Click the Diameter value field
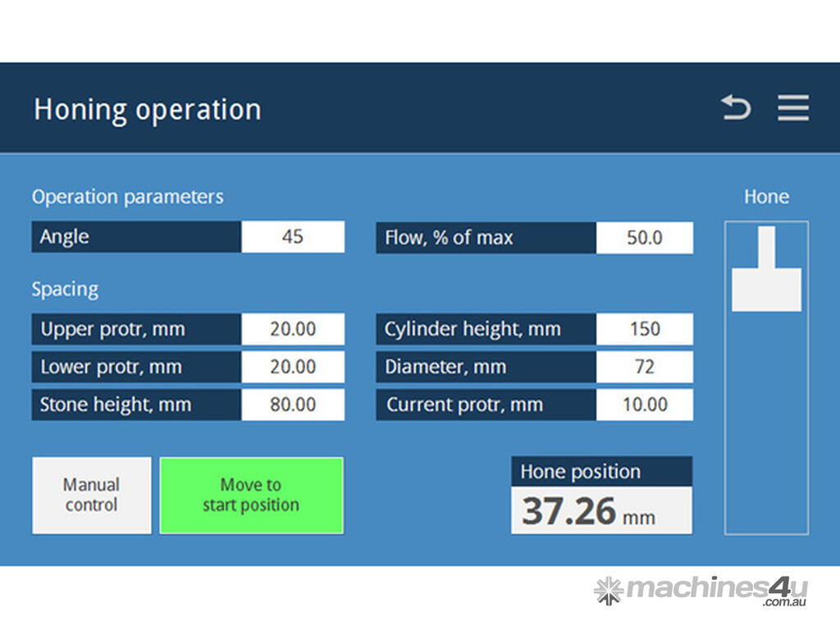The height and width of the screenshot is (630, 840). coord(644,367)
